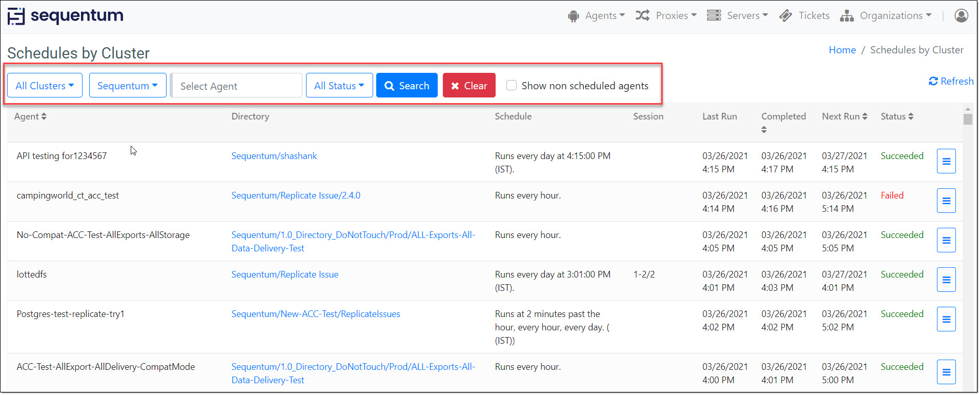
Task: Open action menu for API testing for1234567 row
Action: 946,161
